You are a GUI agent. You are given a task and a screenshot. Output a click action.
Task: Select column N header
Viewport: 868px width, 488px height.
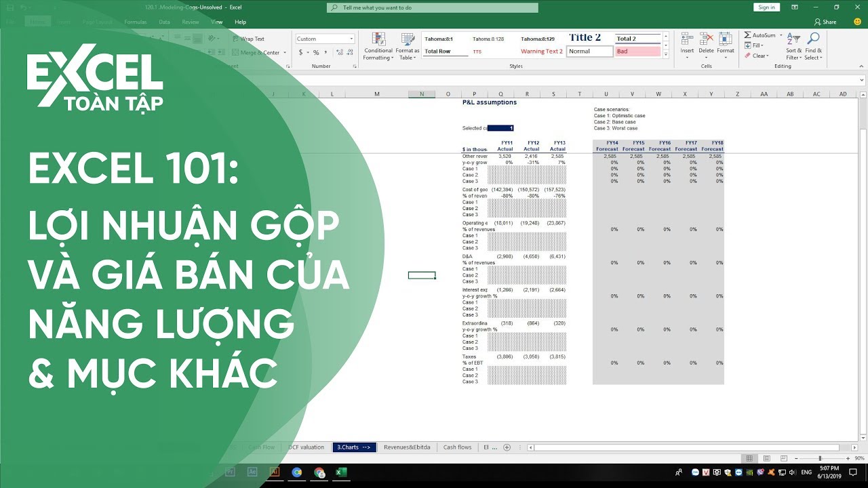click(x=422, y=94)
